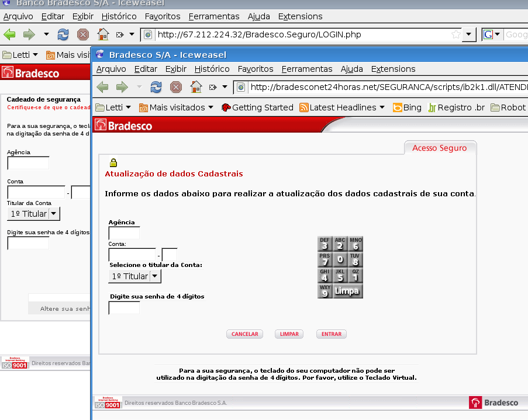The width and height of the screenshot is (528, 420).
Task: Click Stop icon in background Banco Bradesco window
Action: (83, 34)
